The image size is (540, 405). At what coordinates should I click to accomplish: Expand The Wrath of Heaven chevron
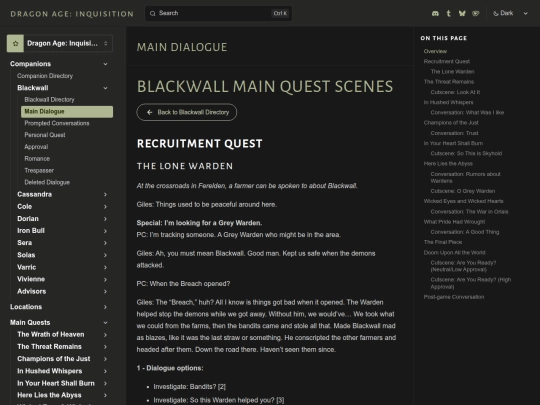tap(105, 335)
